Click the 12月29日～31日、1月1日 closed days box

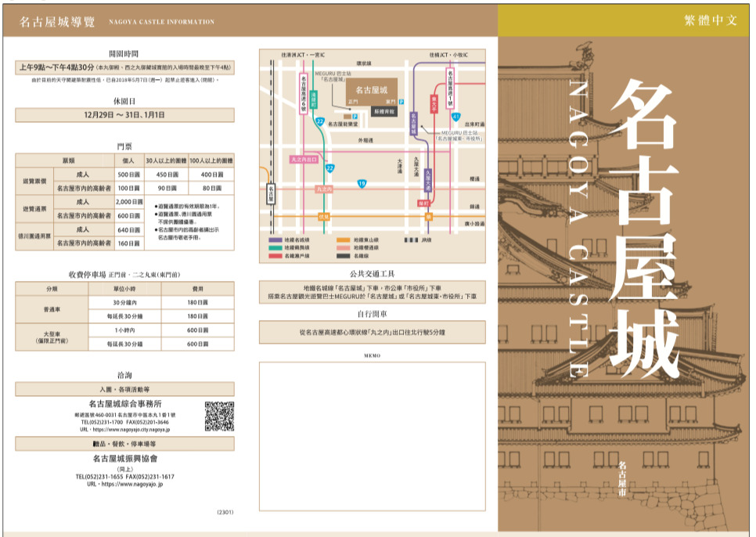[x=124, y=115]
